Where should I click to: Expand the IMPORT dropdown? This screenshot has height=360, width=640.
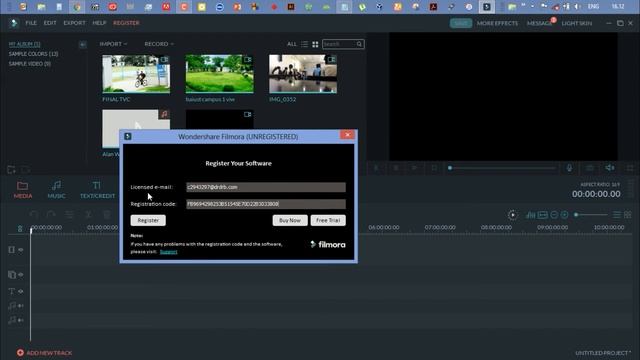(113, 44)
